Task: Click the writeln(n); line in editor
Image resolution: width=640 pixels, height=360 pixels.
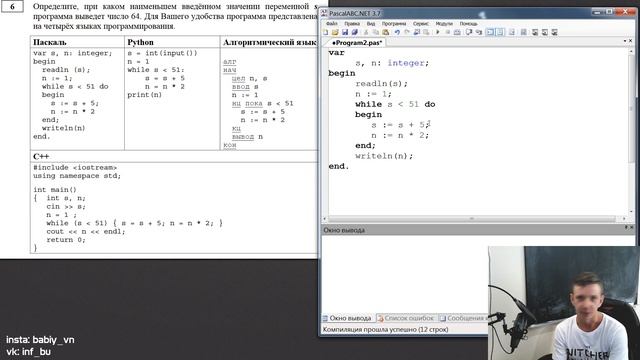Action: click(384, 156)
